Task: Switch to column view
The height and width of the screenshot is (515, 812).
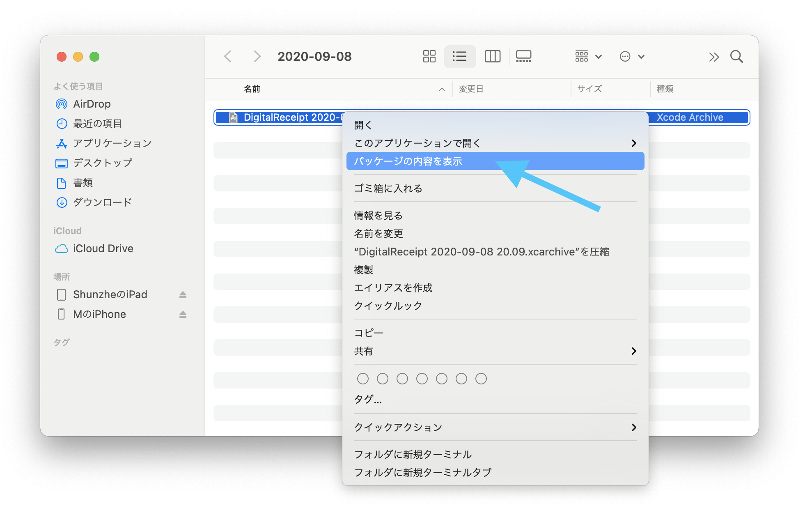Action: [492, 56]
